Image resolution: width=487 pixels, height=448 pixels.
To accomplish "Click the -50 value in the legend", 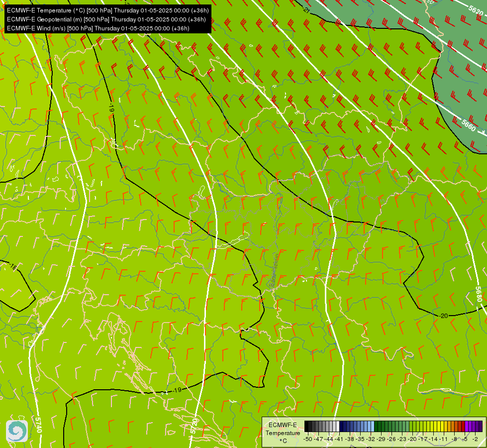I will (x=308, y=439).
